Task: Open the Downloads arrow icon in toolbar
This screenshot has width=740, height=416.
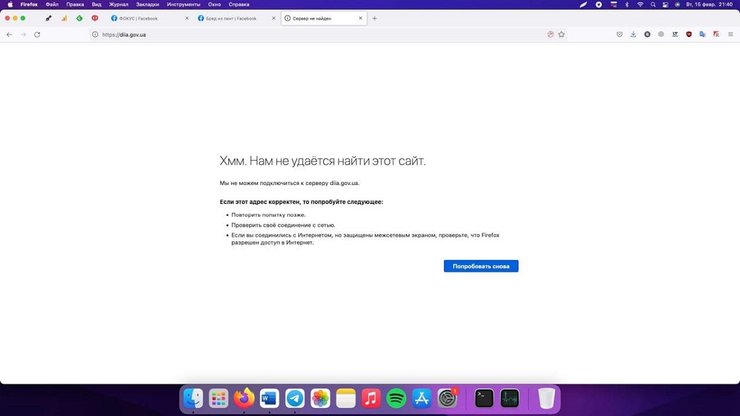Action: (633, 34)
